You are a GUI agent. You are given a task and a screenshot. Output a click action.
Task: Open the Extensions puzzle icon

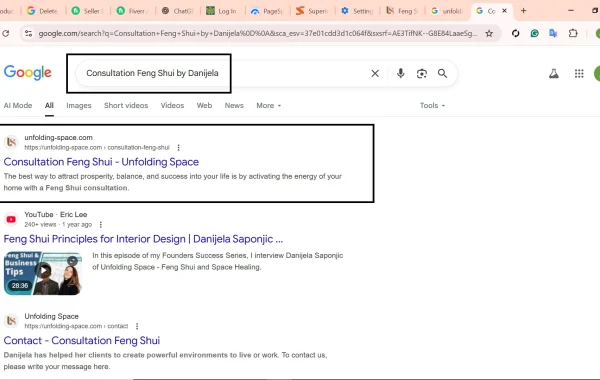point(573,33)
